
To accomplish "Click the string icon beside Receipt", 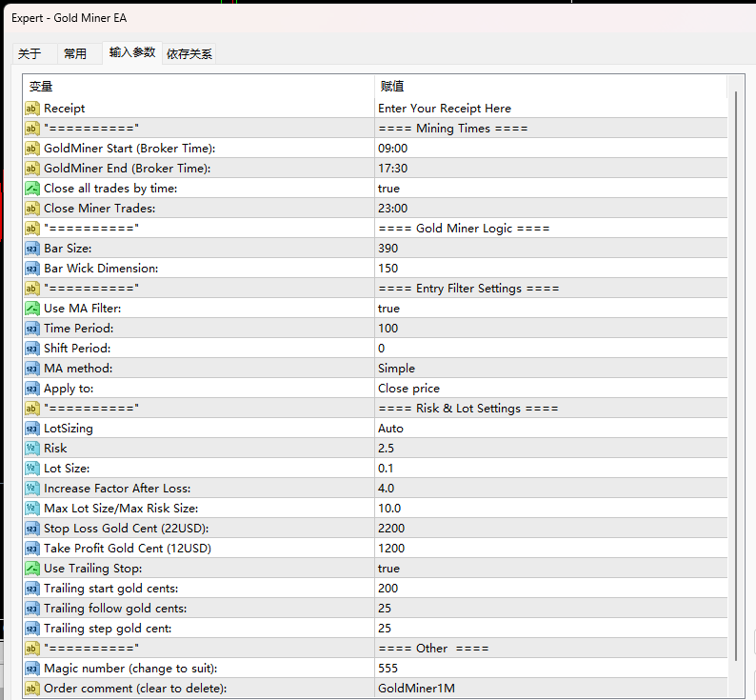I will [31, 109].
